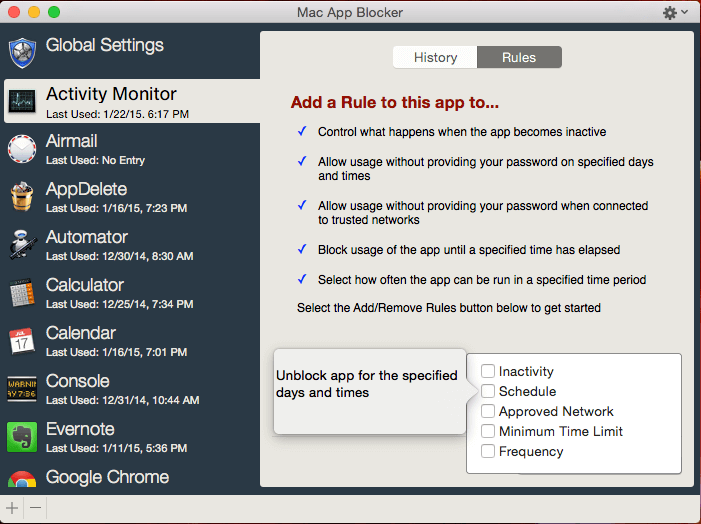Select the Evernote elephant icon

22,436
